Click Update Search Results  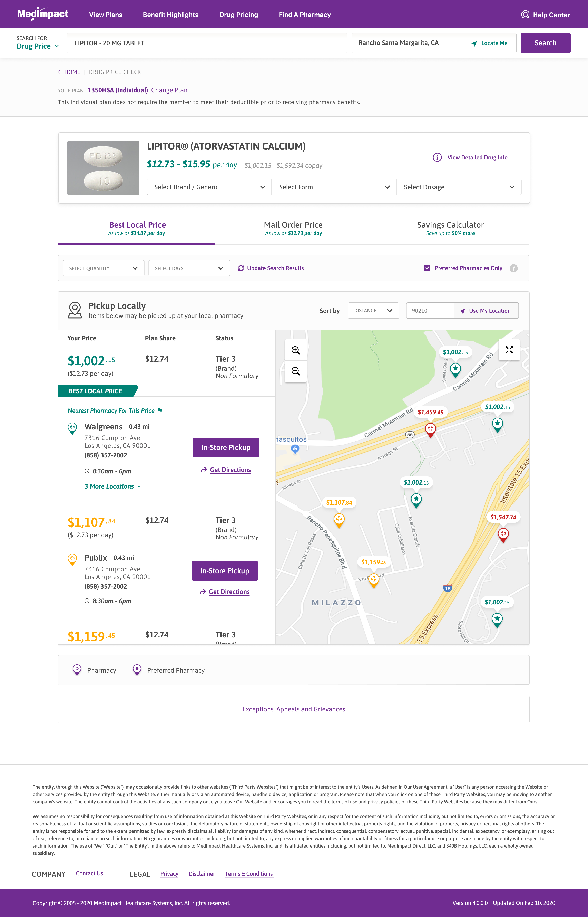271,268
